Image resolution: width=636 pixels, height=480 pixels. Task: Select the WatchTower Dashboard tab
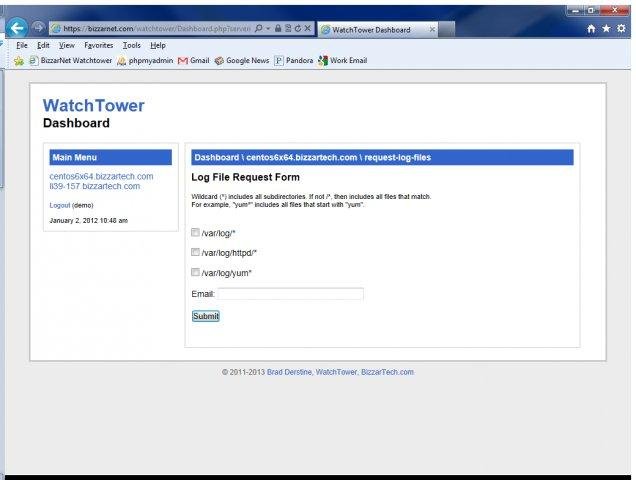tap(378, 30)
